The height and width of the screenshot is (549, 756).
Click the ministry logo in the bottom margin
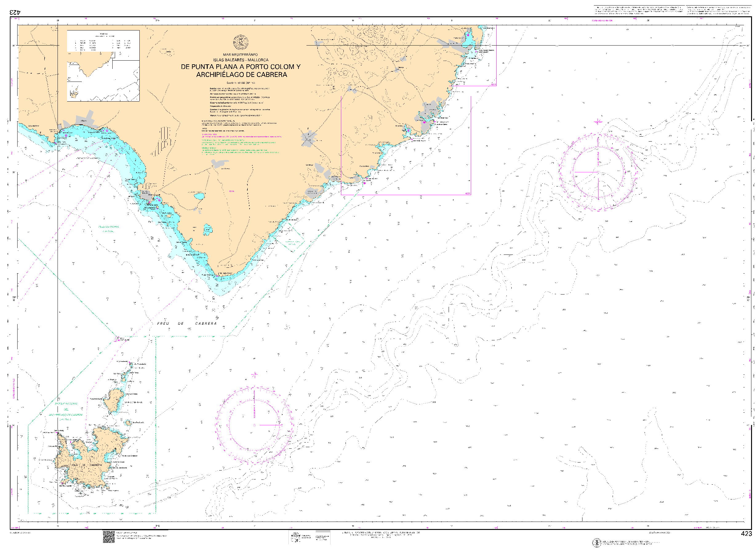pos(295,537)
